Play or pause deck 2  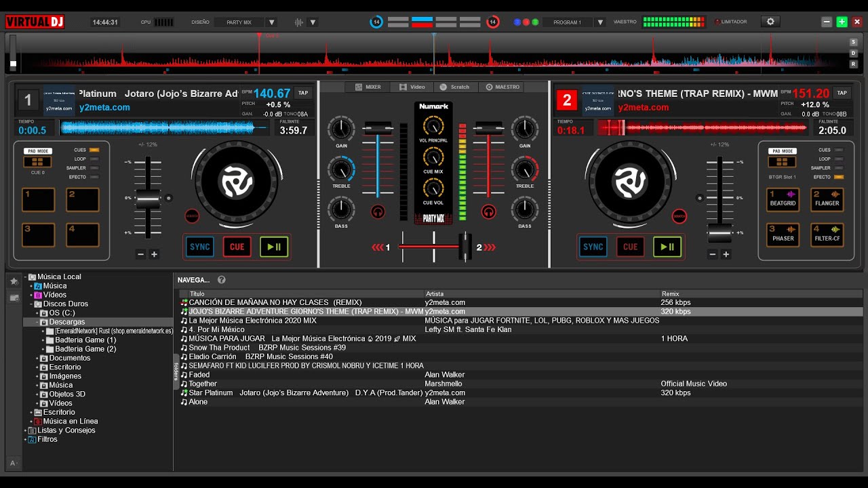tap(667, 247)
